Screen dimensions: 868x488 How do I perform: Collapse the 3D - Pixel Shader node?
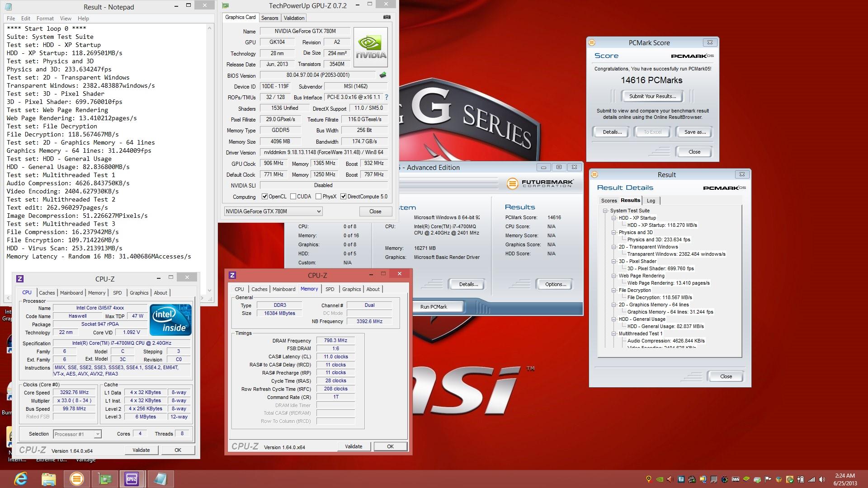click(614, 261)
